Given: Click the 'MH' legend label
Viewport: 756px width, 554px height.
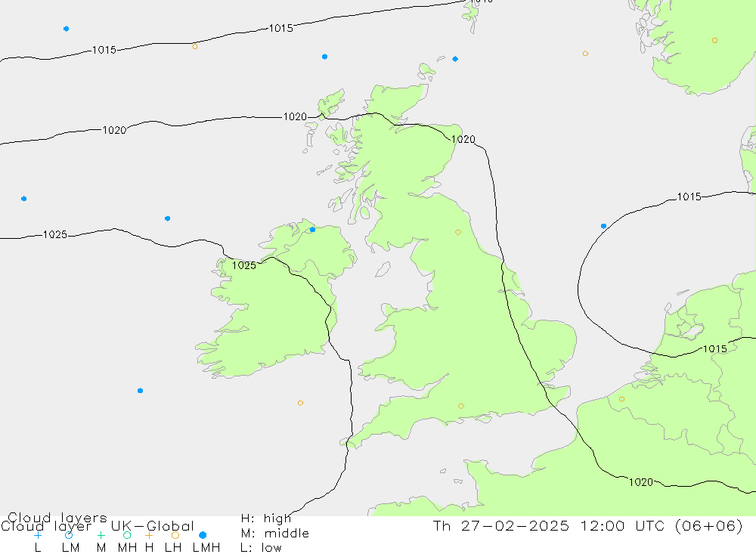Looking at the screenshot, I should point(127,548).
